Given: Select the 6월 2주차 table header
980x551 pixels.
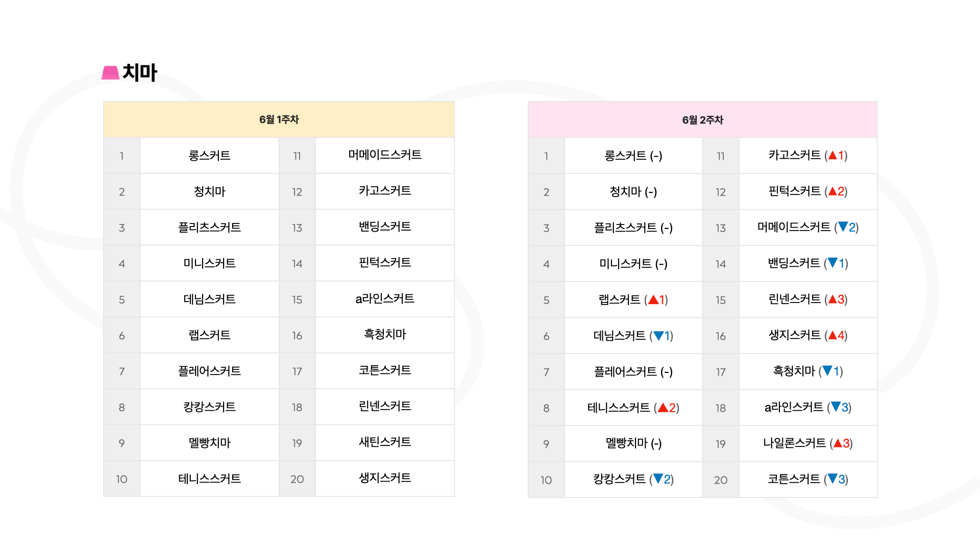Looking at the screenshot, I should click(702, 120).
